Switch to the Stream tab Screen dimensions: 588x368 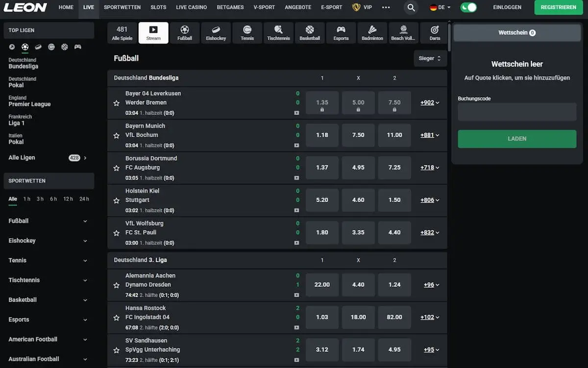tap(153, 33)
